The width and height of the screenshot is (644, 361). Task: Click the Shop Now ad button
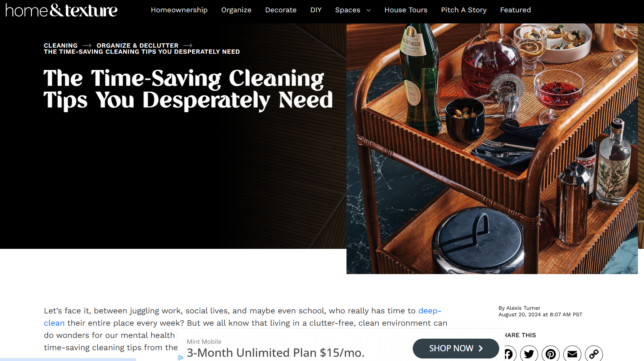456,348
